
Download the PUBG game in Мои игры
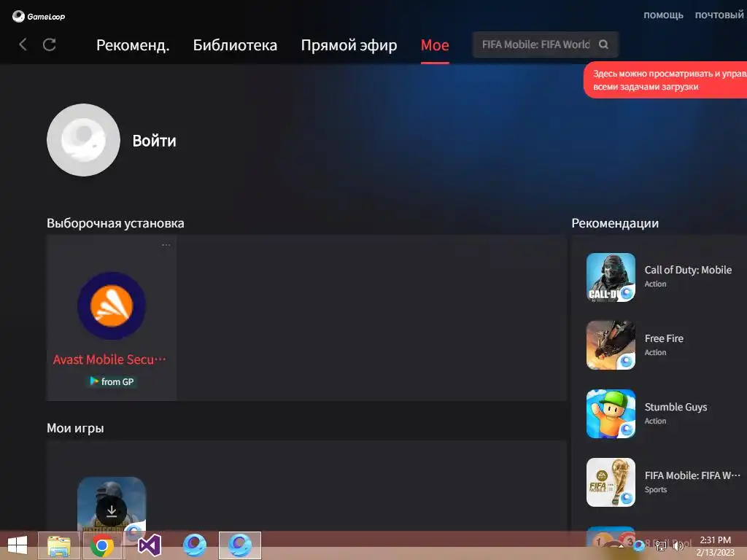point(112,511)
